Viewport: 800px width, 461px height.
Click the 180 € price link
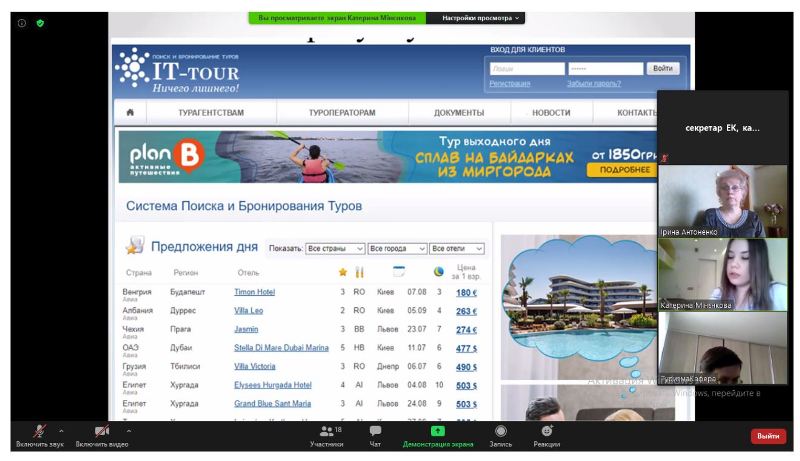tap(466, 293)
